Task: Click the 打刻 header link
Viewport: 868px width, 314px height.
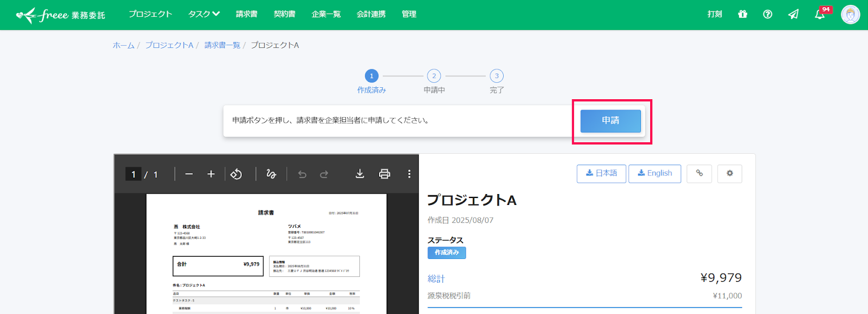Action: pos(715,14)
